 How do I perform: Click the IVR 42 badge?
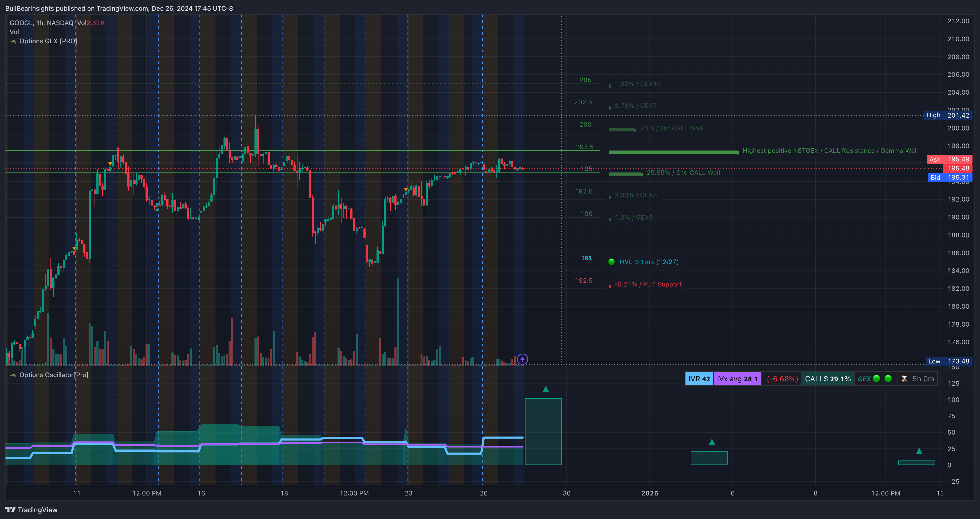click(699, 379)
